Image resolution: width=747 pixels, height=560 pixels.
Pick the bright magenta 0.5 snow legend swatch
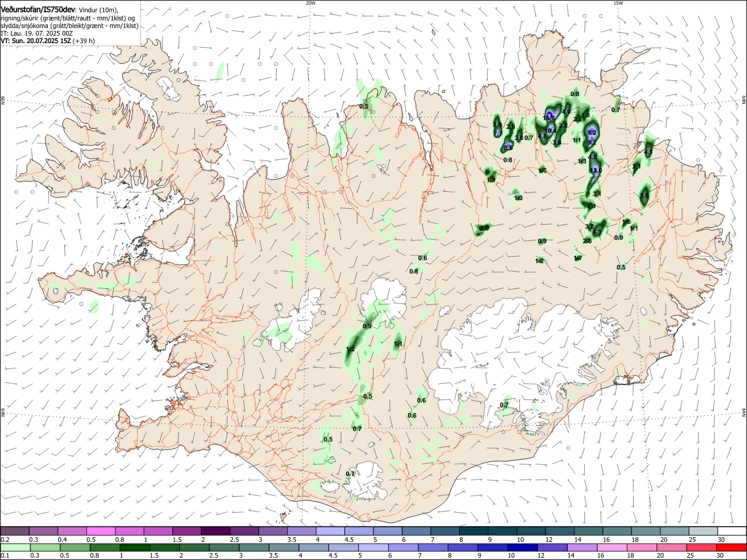100,531
